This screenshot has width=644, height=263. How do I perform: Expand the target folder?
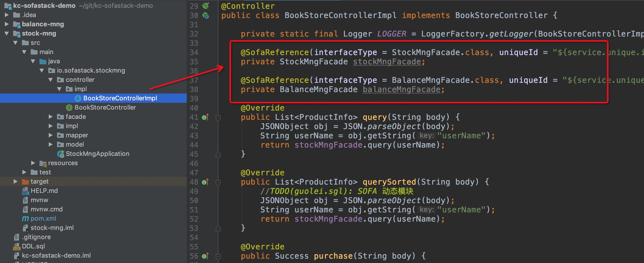tap(16, 181)
